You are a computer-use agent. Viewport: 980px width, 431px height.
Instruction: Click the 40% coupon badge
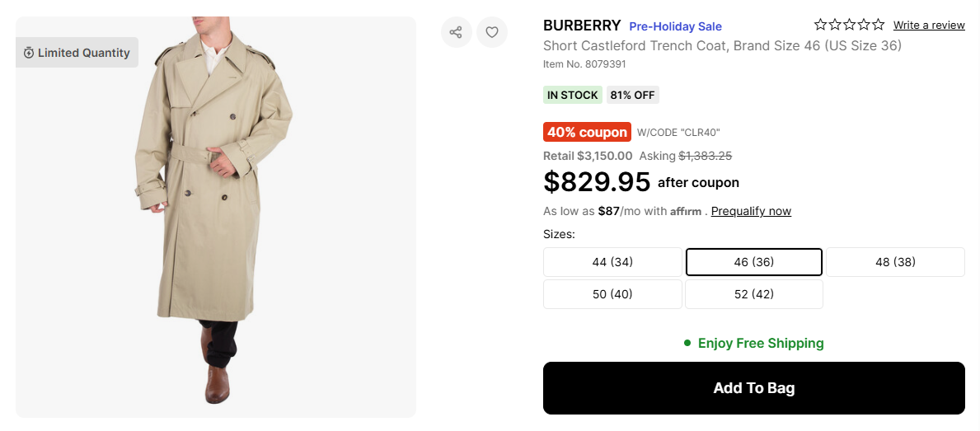tap(587, 132)
